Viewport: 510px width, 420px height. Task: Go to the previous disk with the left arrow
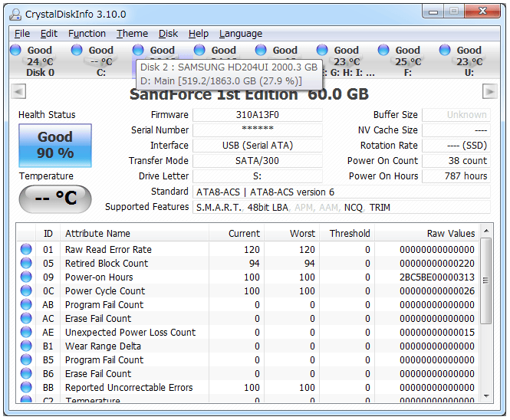[x=19, y=92]
